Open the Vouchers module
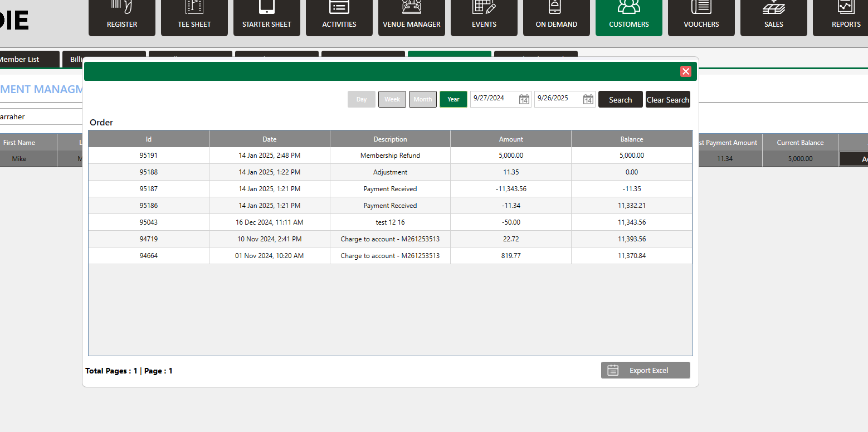The width and height of the screenshot is (868, 432). tap(701, 18)
